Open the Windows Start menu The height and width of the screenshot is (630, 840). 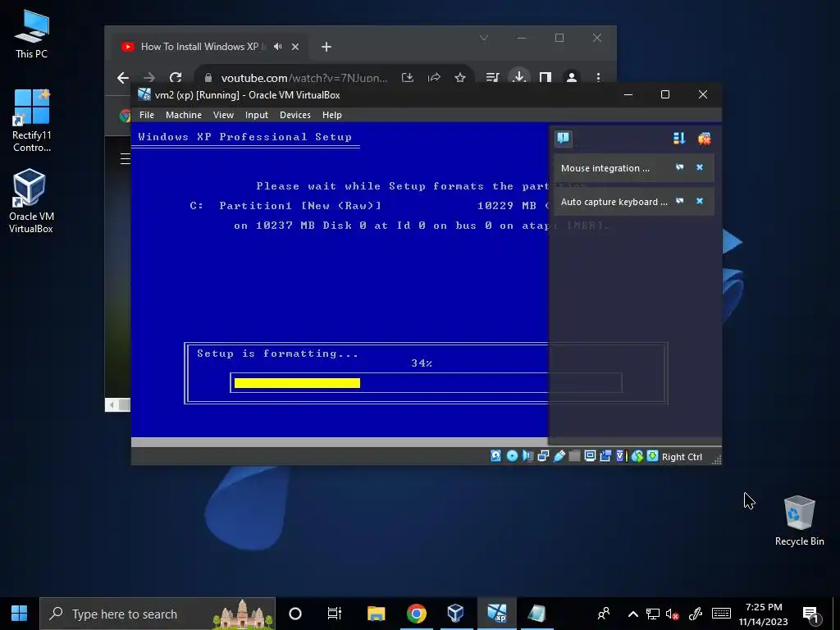[20, 614]
